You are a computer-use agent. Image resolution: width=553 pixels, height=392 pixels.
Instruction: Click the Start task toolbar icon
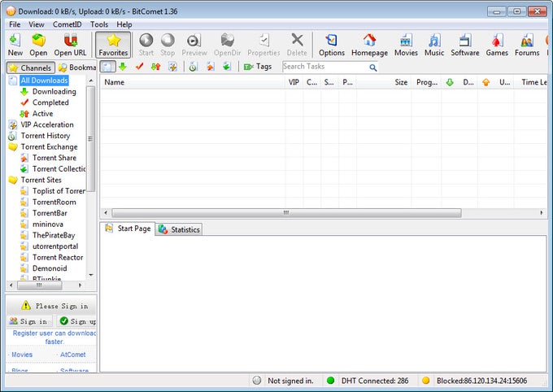pos(146,45)
